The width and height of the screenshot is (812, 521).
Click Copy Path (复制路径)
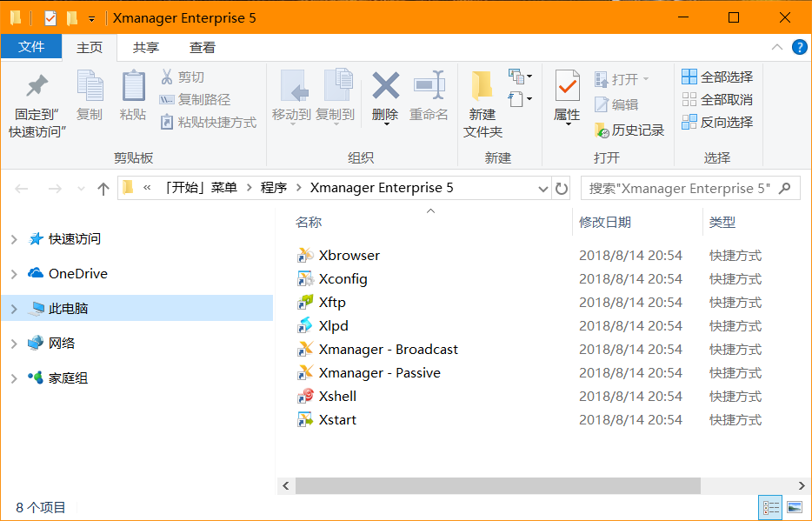tap(196, 99)
